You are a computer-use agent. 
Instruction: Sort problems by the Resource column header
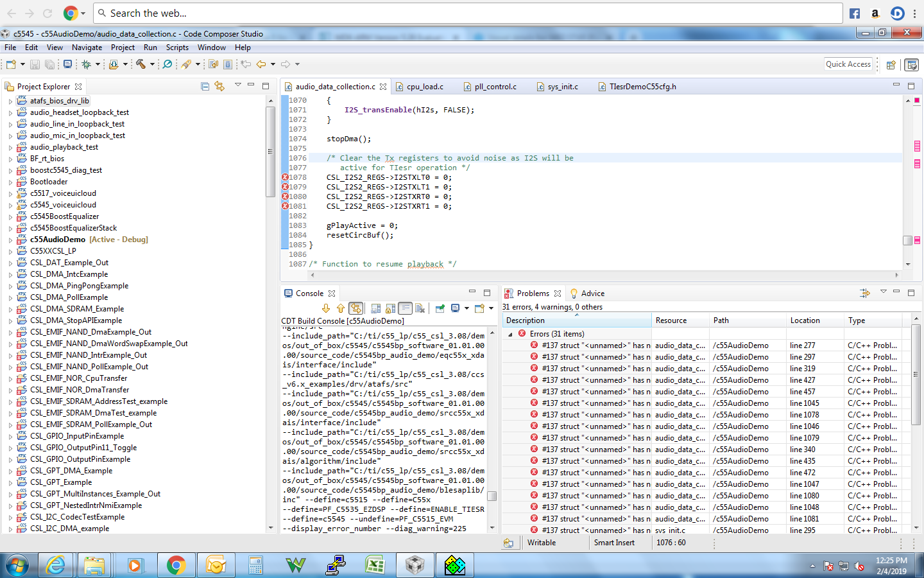(x=680, y=320)
